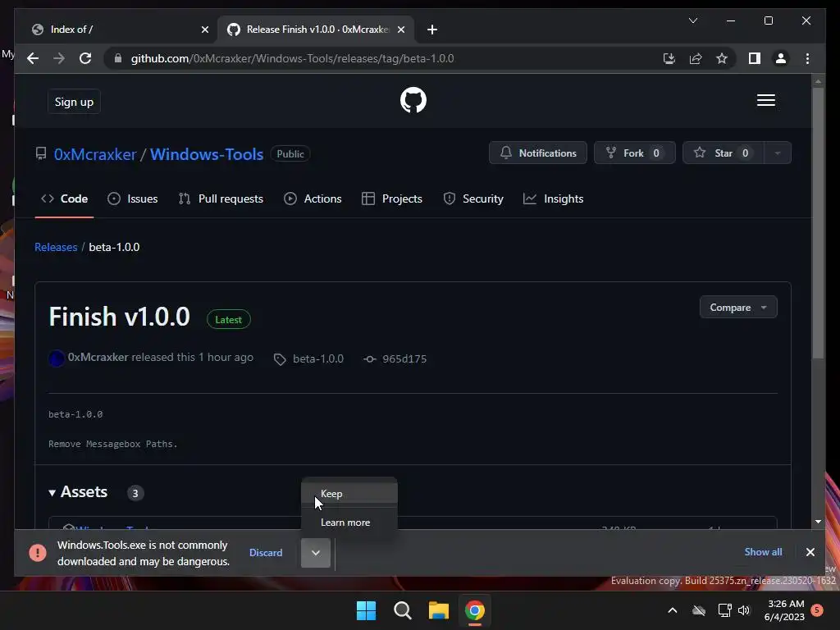Click the taskbar clock showing 3:26 AM
The height and width of the screenshot is (630, 840).
click(x=785, y=610)
